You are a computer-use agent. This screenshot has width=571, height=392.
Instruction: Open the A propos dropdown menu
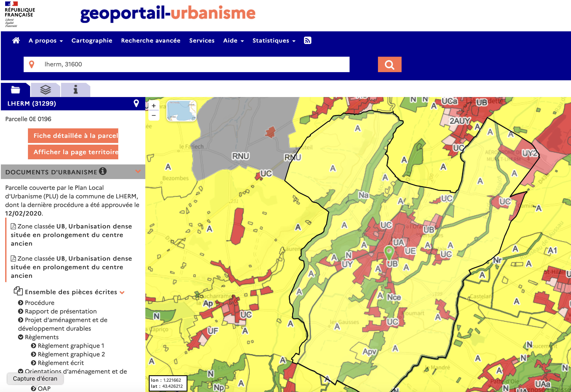pyautogui.click(x=46, y=41)
